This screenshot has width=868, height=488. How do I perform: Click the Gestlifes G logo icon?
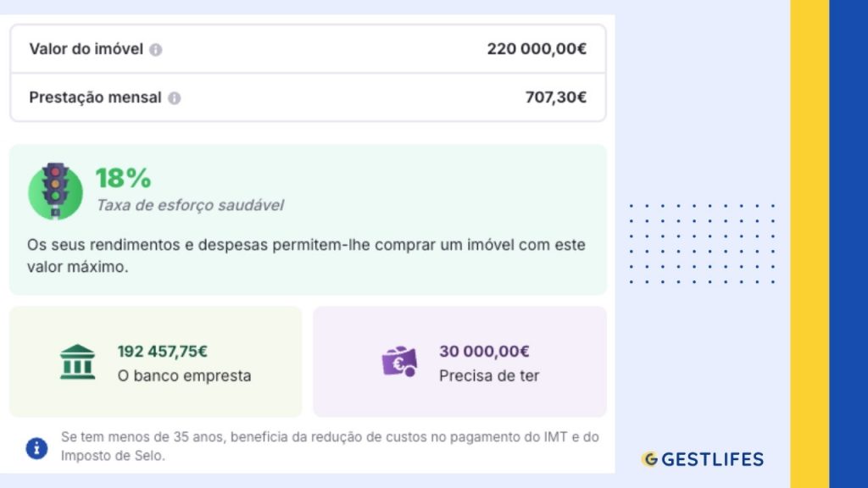(650, 458)
